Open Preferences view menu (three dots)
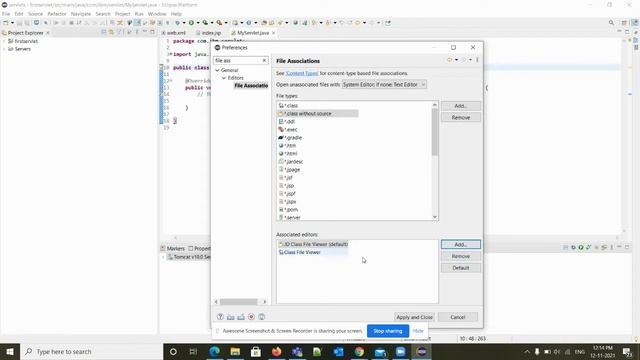This screenshot has height=360, width=640. 477,60
